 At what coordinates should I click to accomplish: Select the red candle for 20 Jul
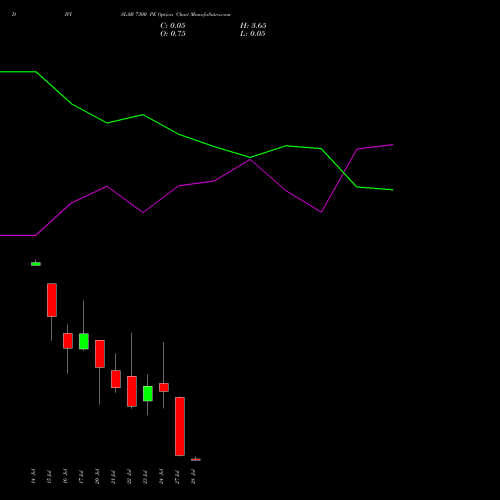pyautogui.click(x=100, y=354)
